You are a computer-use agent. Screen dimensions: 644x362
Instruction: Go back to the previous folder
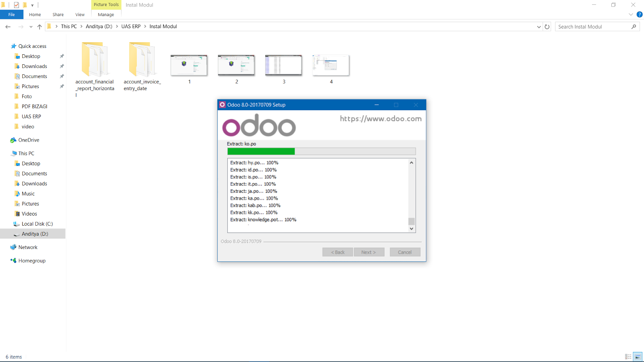[x=8, y=27]
